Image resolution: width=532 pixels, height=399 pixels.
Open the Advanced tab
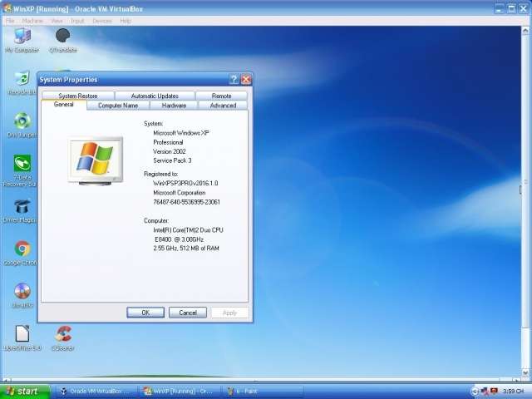(223, 106)
